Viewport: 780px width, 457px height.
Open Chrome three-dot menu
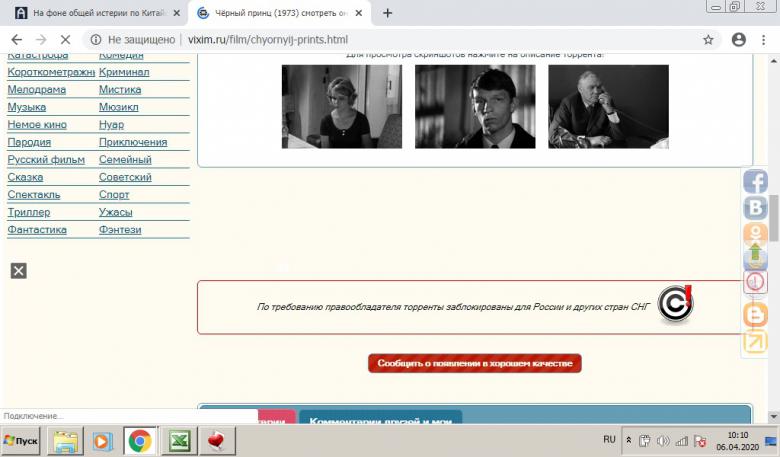(764, 40)
